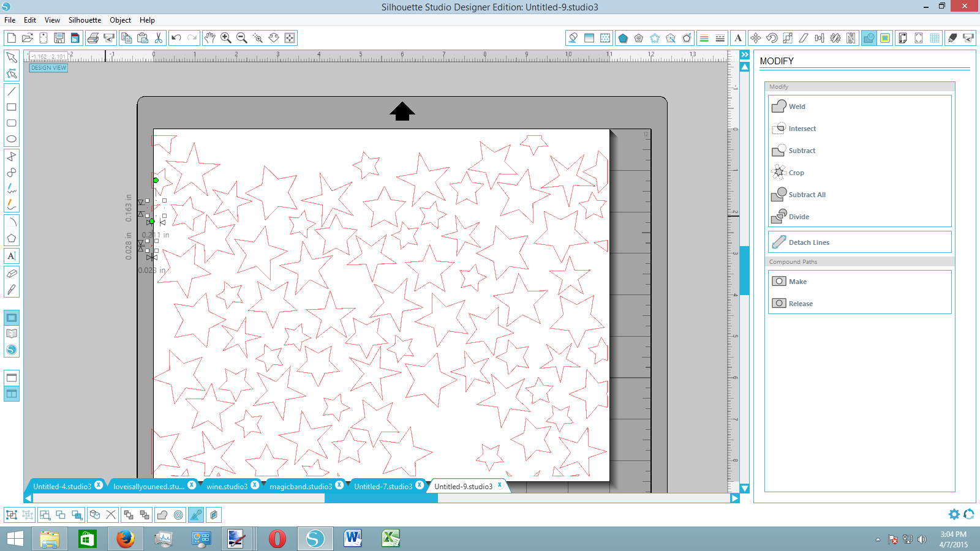Select the Knife tool in left sidebar
The image size is (980, 551).
point(11,290)
